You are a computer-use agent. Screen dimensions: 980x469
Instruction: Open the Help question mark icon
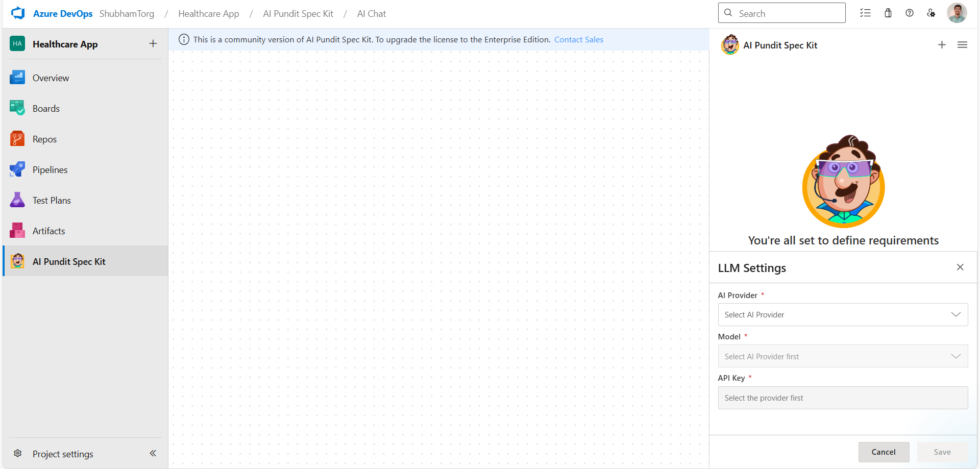click(x=910, y=13)
